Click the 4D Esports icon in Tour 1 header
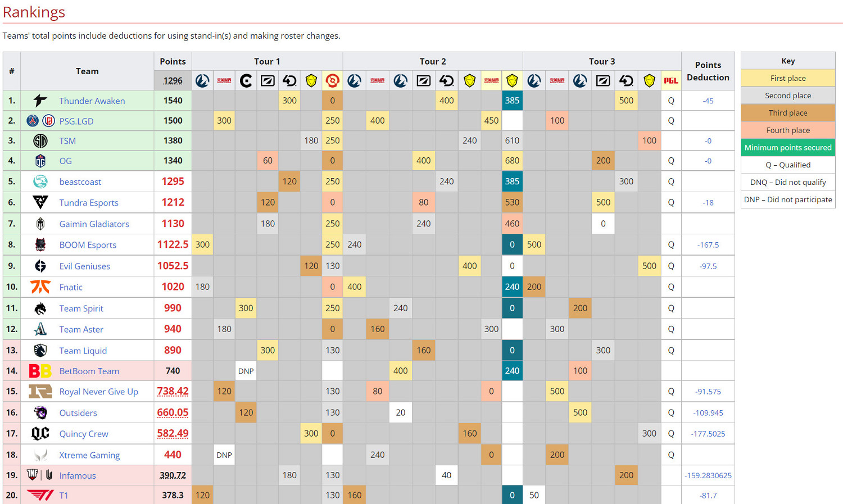The width and height of the screenshot is (843, 504). point(289,80)
